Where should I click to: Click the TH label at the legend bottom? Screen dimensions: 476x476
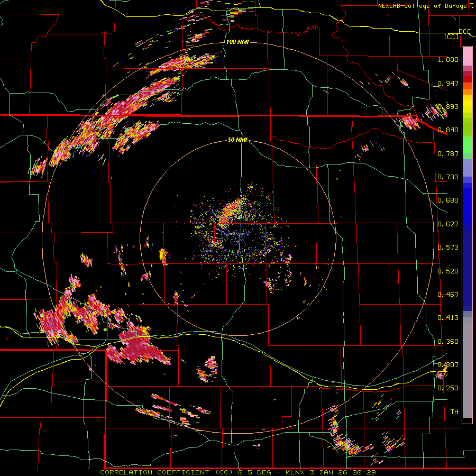click(454, 411)
